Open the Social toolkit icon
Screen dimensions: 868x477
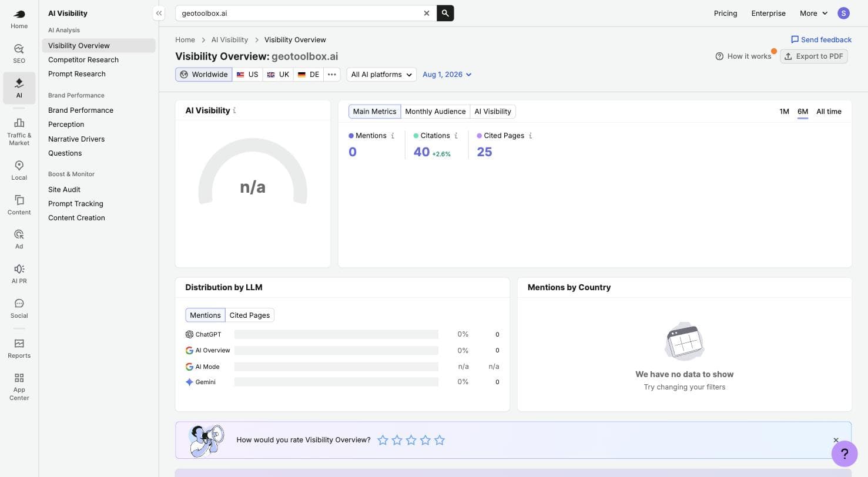click(x=19, y=304)
